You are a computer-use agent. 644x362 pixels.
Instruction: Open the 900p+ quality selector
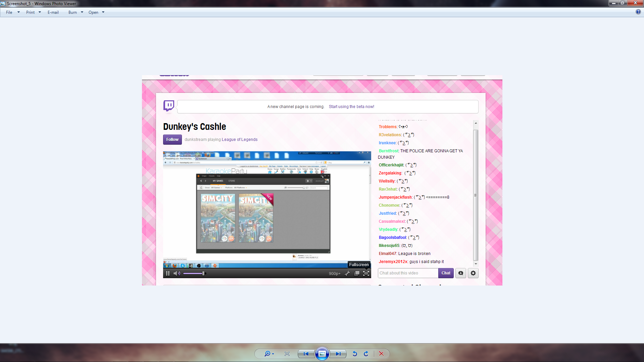click(335, 274)
